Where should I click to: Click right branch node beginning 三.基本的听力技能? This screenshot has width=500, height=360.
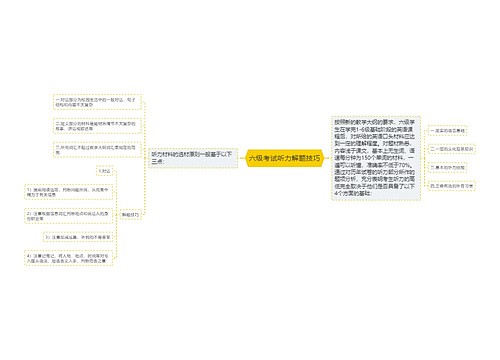(x=447, y=168)
